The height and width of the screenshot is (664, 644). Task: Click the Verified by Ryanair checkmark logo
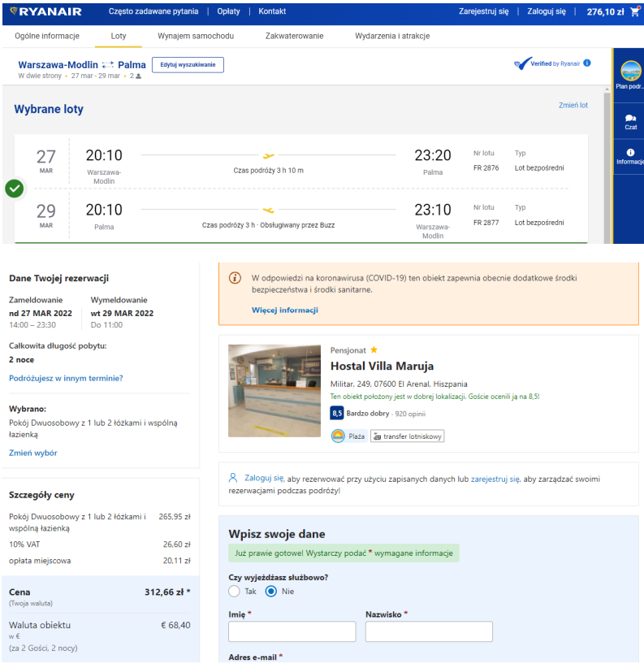pyautogui.click(x=523, y=63)
